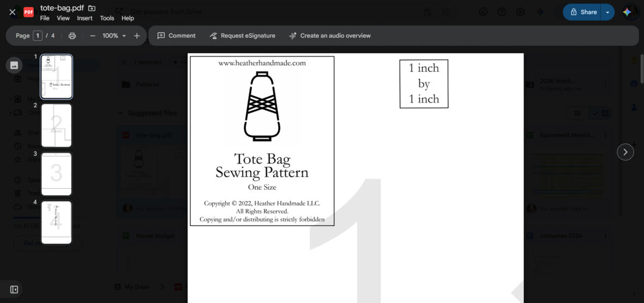Open the Tools menu

click(x=107, y=18)
